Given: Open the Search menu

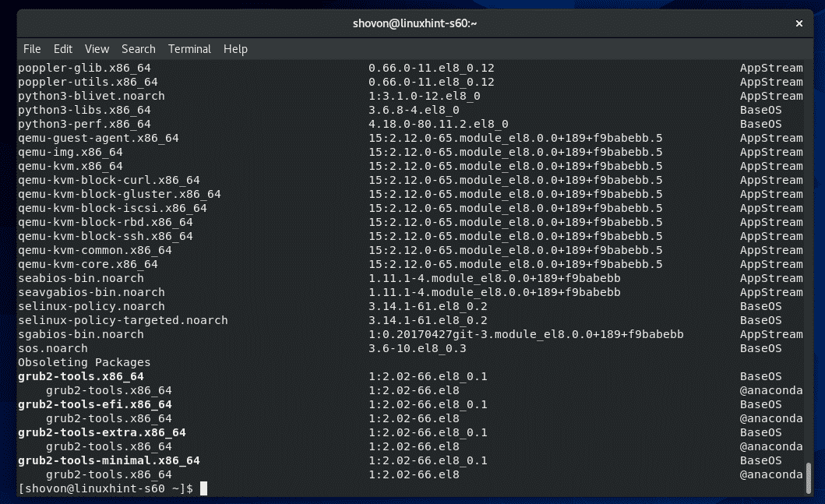Looking at the screenshot, I should coord(139,48).
